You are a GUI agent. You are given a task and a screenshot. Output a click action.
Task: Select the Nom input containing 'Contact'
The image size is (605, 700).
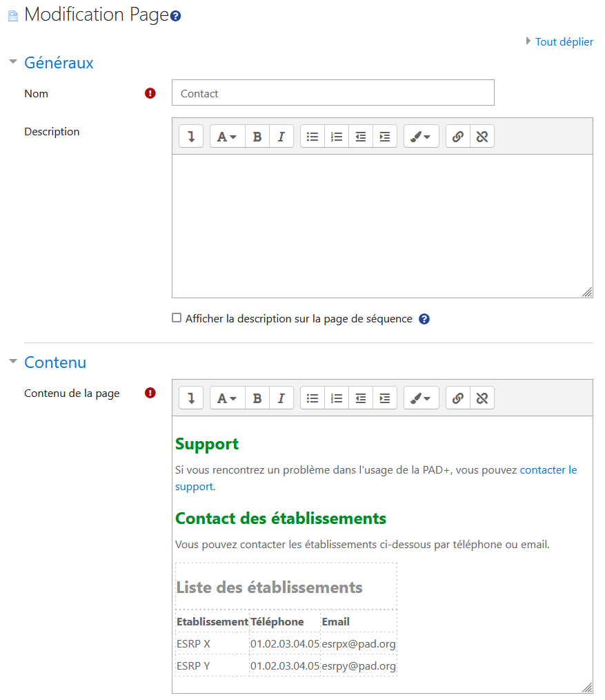(333, 93)
